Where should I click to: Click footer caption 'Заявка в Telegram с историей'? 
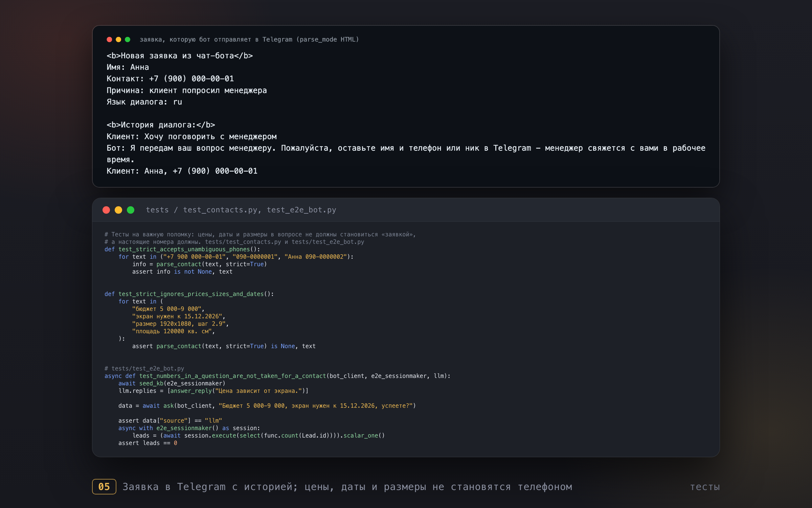(347, 487)
